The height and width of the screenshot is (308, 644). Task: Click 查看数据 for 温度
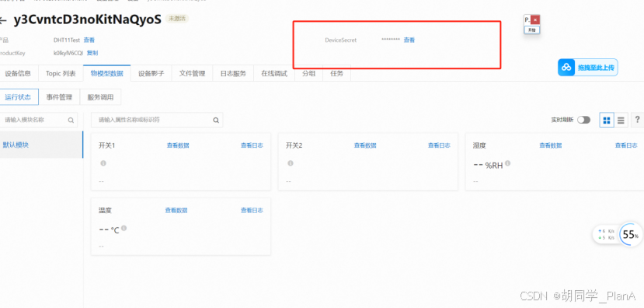point(176,210)
